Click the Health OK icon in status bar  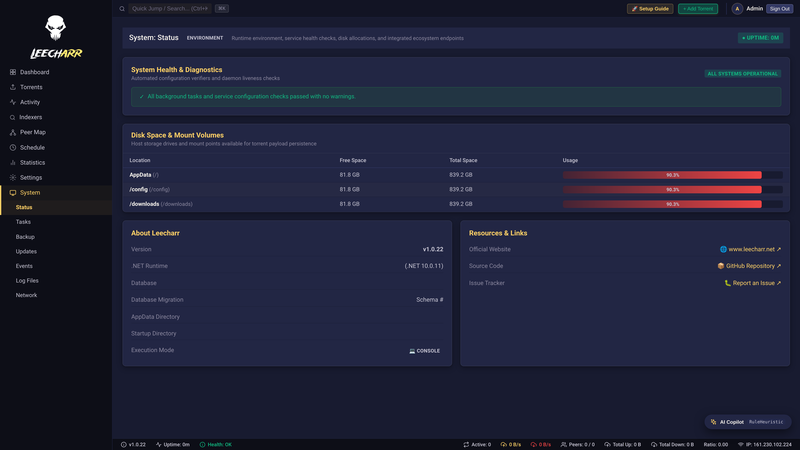pos(203,444)
